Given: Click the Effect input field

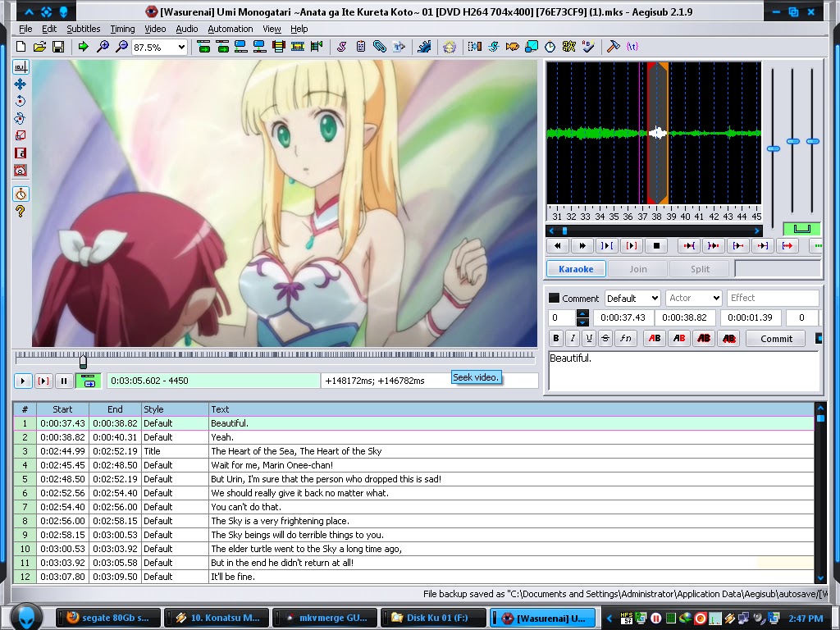Looking at the screenshot, I should pos(773,298).
